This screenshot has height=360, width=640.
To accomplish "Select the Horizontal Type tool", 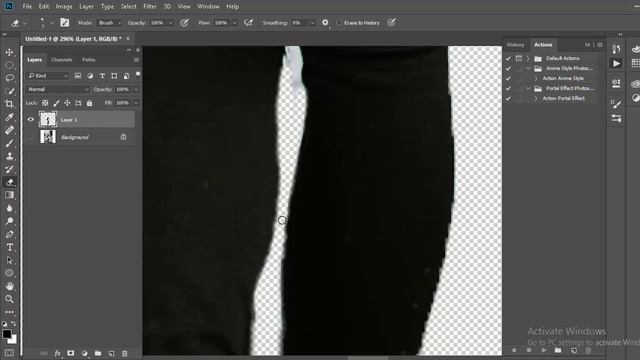I will click(9, 247).
